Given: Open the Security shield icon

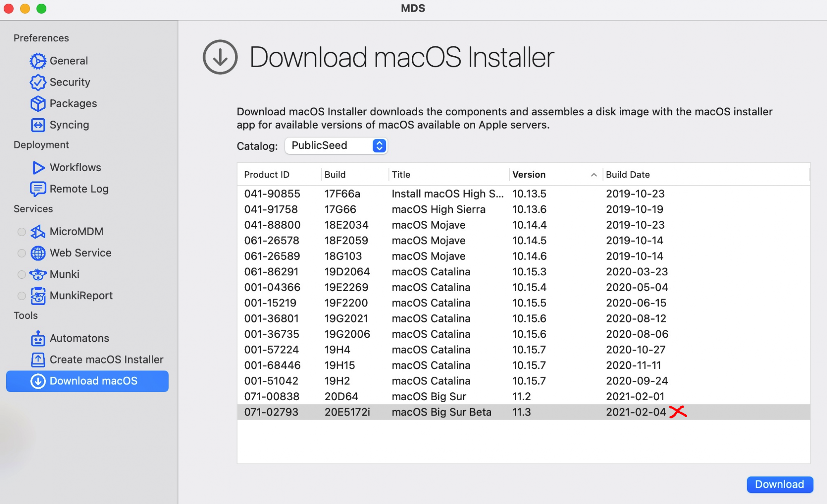Looking at the screenshot, I should tap(38, 82).
